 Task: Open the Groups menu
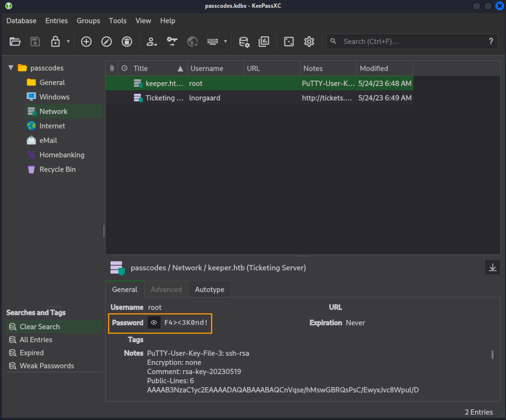88,21
